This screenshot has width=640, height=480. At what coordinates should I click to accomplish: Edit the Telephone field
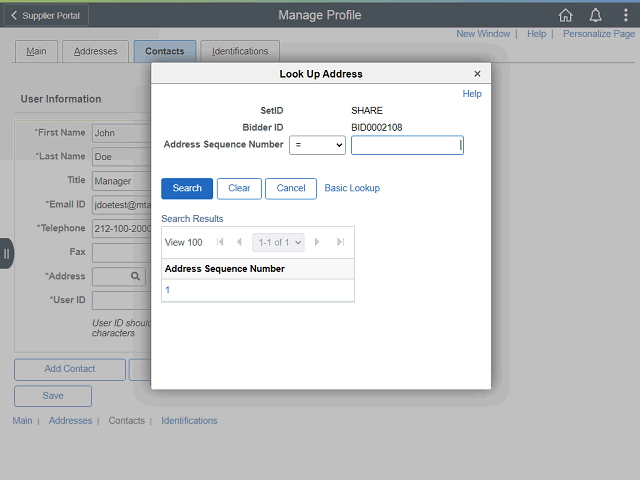pyautogui.click(x=122, y=229)
